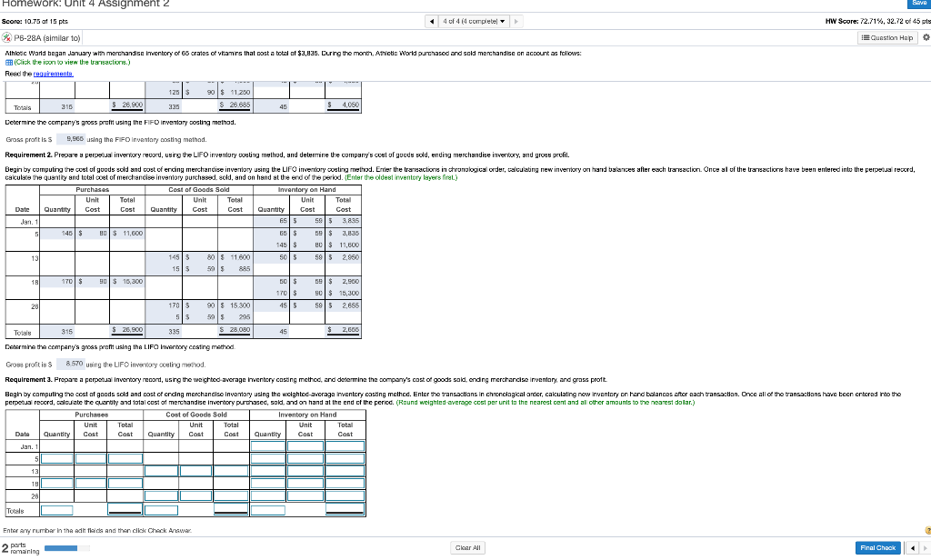The image size is (931, 560).
Task: Click the Totals Quantity input in Requirement 3
Action: 58,509
